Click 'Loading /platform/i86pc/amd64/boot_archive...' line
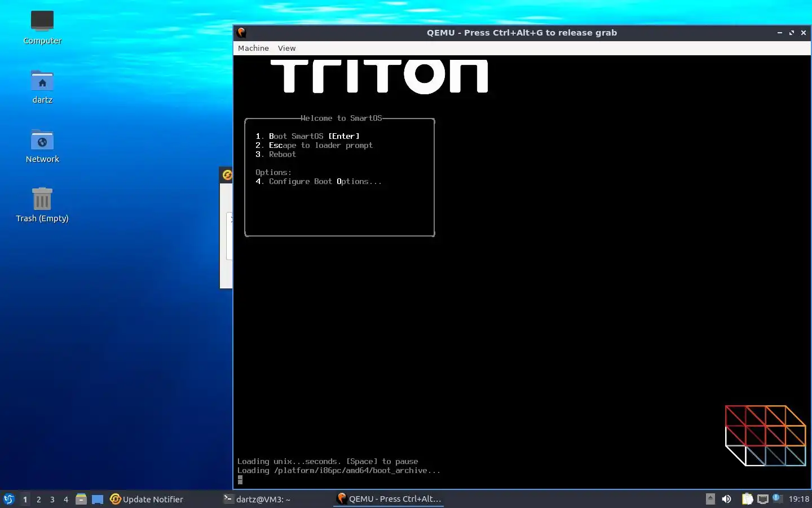Screen dimensions: 812x508 point(339,470)
